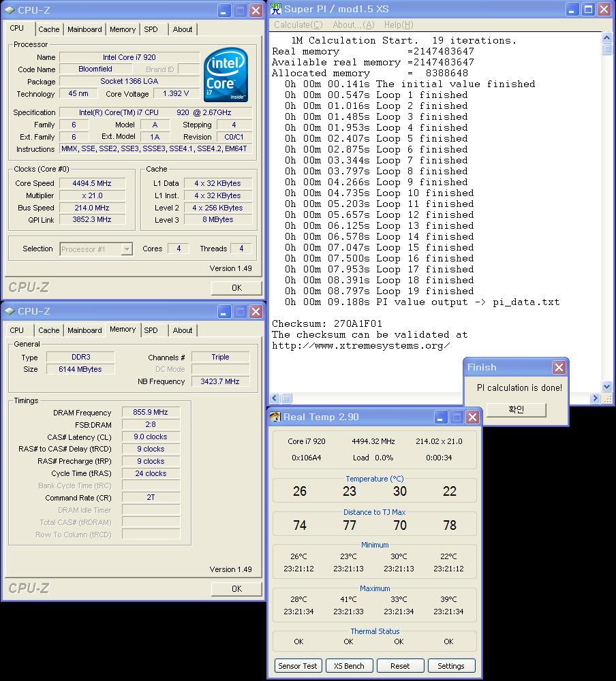This screenshot has width=616, height=681.
Task: Click right arrow of Super PI horizontal scrollbar
Action: [x=595, y=398]
